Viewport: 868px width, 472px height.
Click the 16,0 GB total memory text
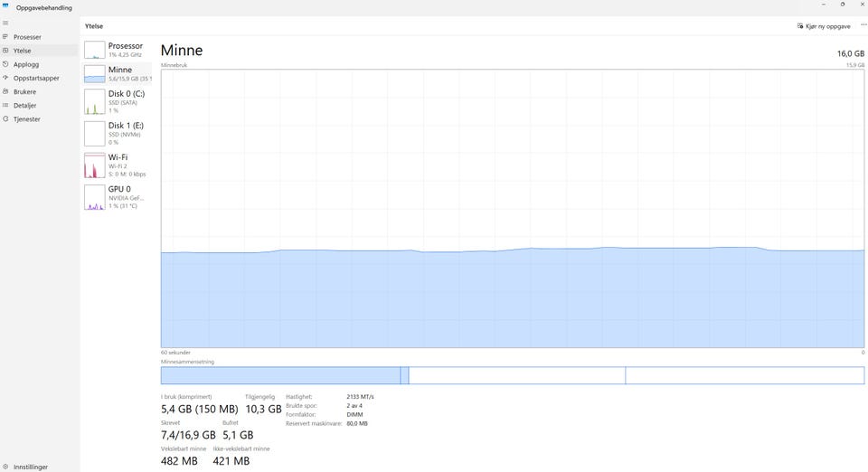(850, 53)
